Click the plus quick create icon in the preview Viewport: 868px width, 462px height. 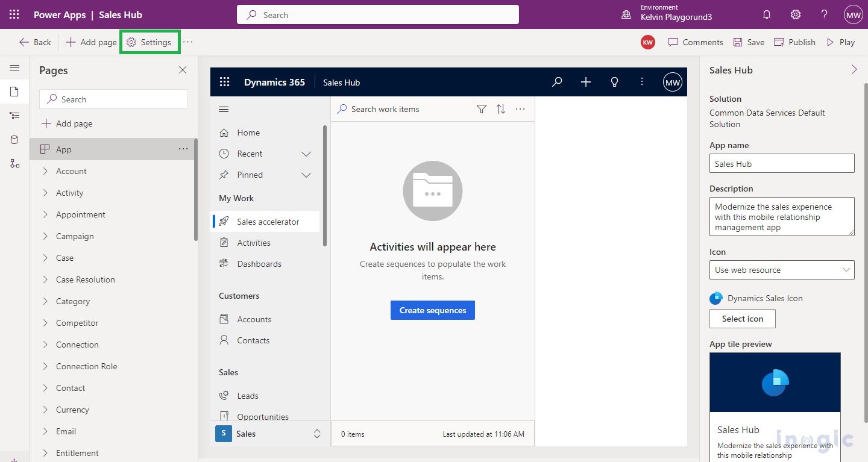586,82
